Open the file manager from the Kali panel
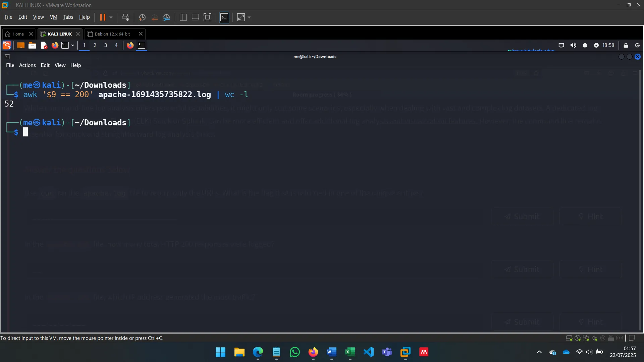Image resolution: width=644 pixels, height=362 pixels. pyautogui.click(x=32, y=45)
